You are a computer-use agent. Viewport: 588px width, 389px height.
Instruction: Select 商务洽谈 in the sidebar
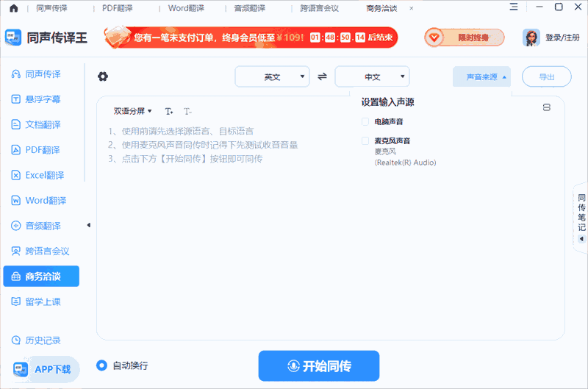(41, 276)
